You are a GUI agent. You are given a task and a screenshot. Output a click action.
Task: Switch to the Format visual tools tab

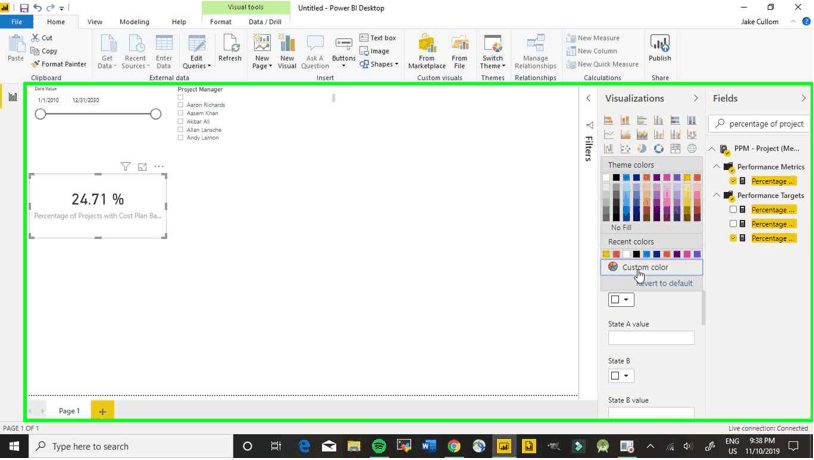point(221,22)
